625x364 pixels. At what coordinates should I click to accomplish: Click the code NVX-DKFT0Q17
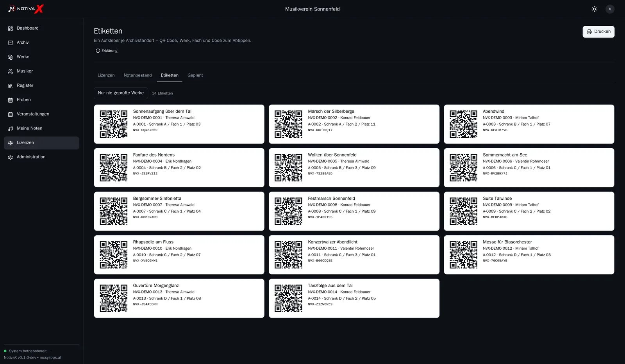(320, 130)
